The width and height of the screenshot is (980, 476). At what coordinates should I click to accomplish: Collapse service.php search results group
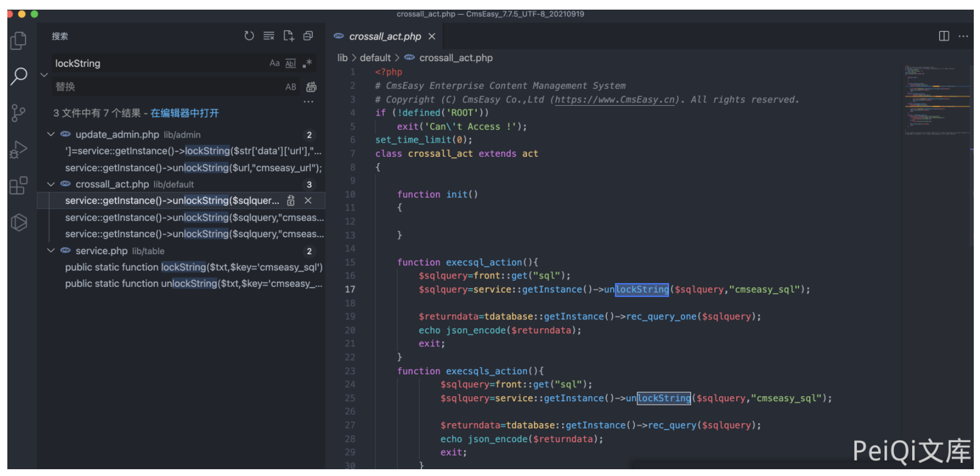pos(51,251)
